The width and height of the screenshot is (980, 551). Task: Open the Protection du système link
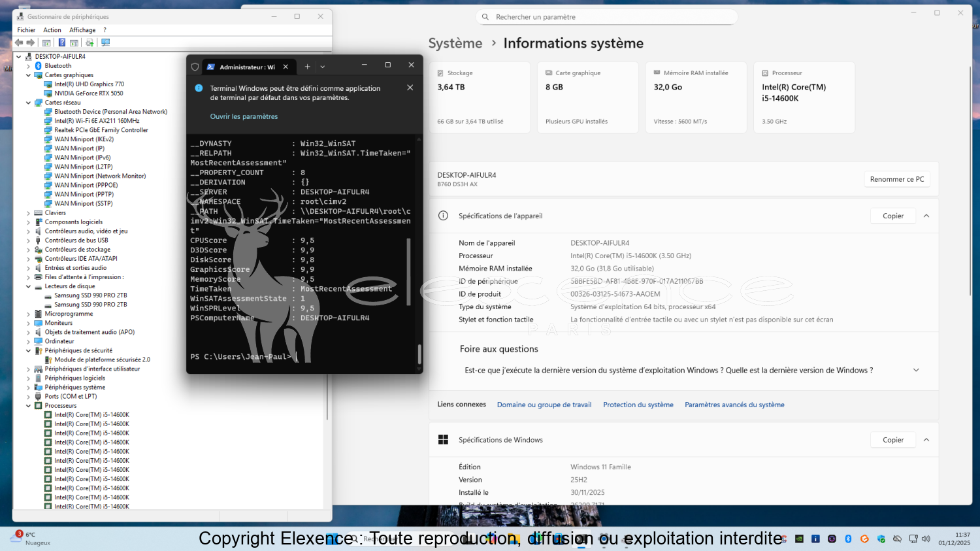[x=638, y=405]
